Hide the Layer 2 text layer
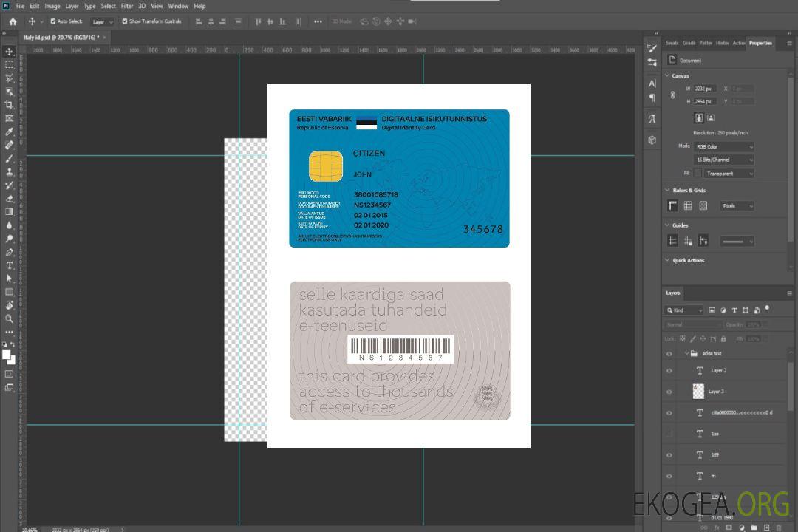The width and height of the screenshot is (798, 532). [x=669, y=371]
